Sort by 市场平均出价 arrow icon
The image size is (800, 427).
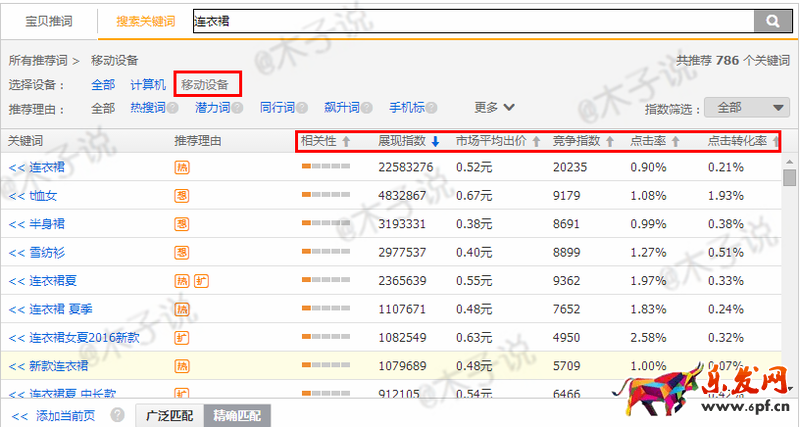[536, 142]
